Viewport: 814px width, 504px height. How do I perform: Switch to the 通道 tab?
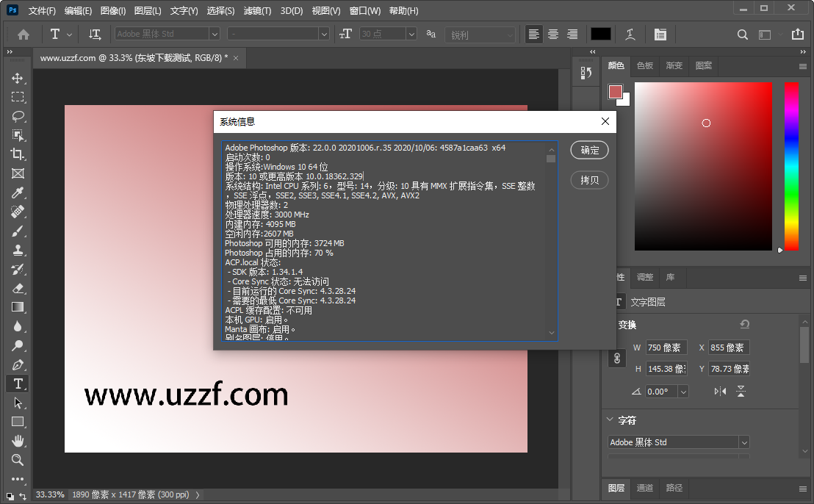click(x=645, y=488)
